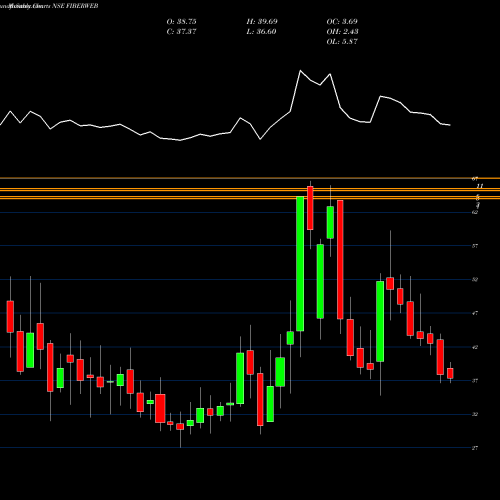This screenshot has width=500, height=500.
Task: Click the 27 price axis label
Action: tap(475, 448)
